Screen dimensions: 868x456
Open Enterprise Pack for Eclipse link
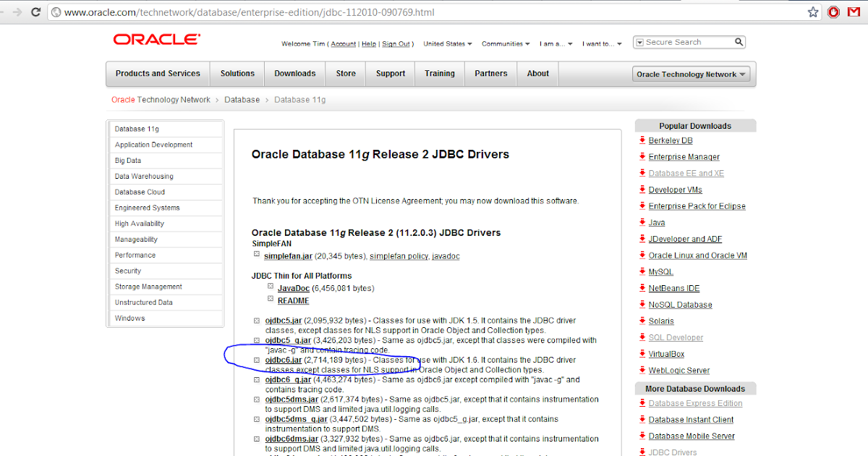(697, 206)
